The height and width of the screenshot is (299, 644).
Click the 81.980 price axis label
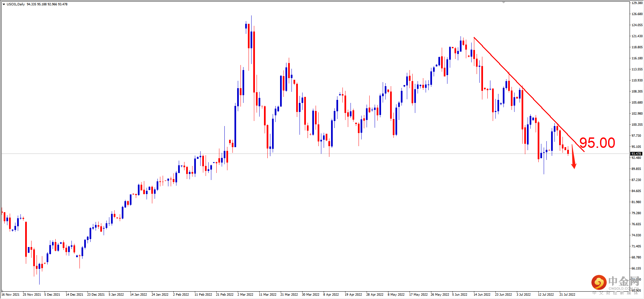(636, 202)
